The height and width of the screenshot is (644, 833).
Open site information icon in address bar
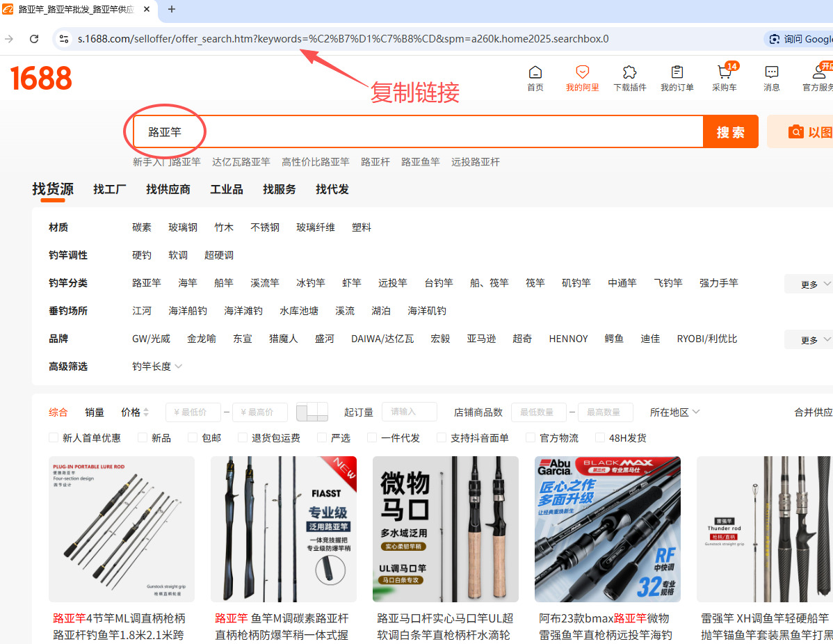(x=64, y=39)
